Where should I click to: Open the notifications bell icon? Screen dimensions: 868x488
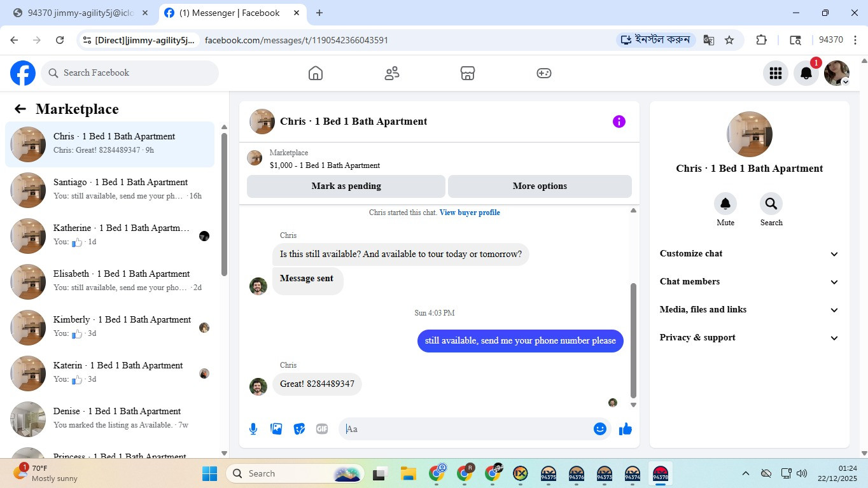[806, 73]
